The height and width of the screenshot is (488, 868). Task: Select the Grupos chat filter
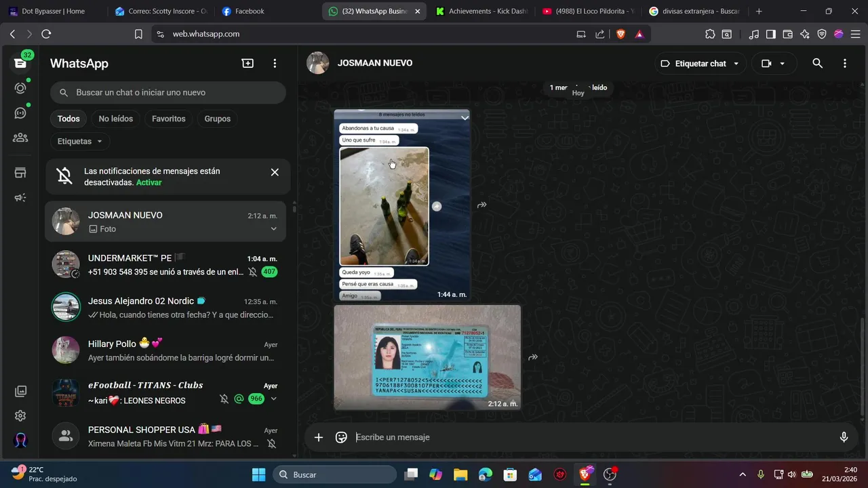[218, 119]
